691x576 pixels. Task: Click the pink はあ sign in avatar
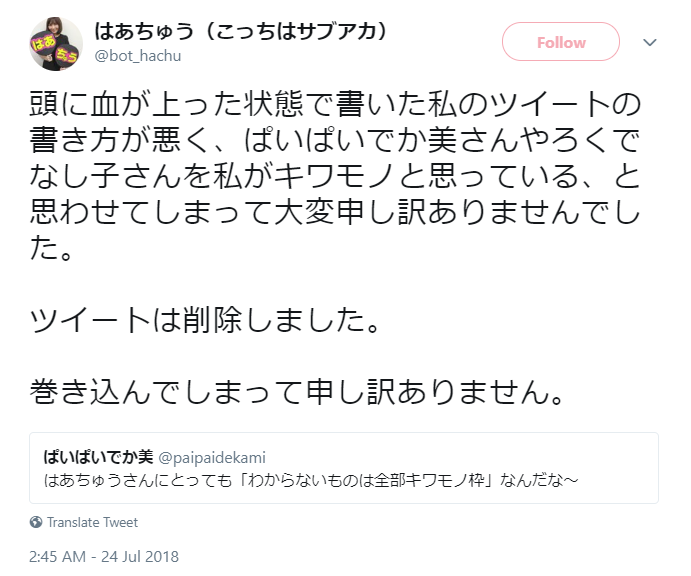(x=43, y=44)
